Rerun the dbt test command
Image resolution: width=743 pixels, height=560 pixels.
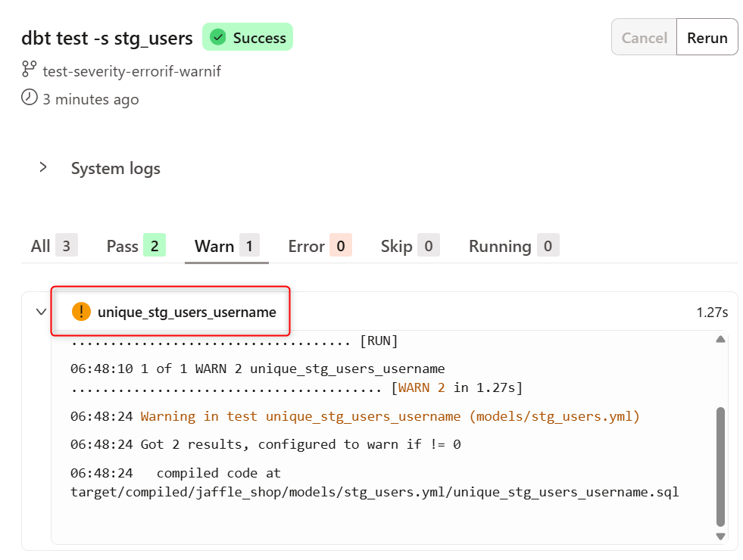click(x=707, y=37)
